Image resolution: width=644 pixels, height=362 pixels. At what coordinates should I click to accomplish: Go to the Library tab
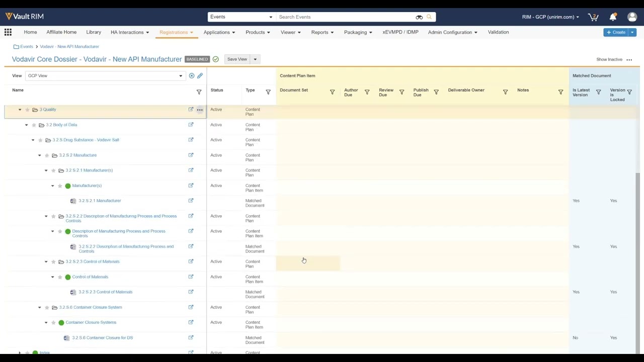(x=94, y=32)
